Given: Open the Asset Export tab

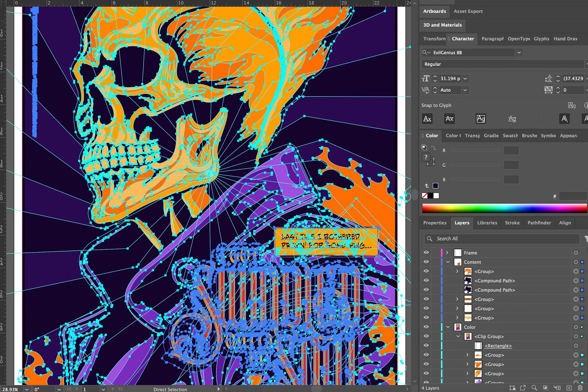Looking at the screenshot, I should click(468, 11).
